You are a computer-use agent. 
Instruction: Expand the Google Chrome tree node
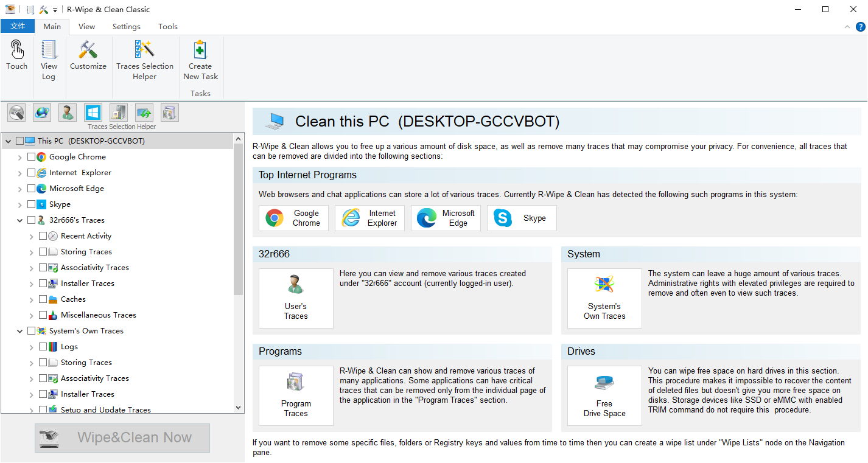click(x=20, y=157)
